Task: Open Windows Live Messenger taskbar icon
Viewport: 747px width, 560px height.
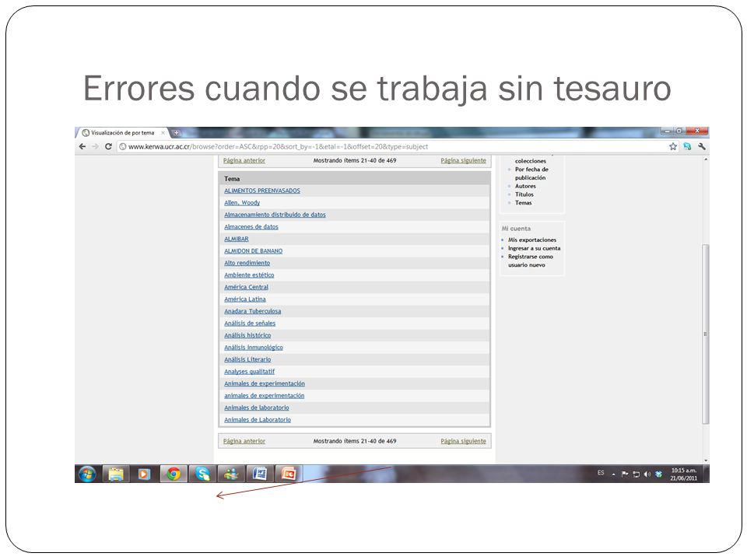Action: click(x=231, y=474)
